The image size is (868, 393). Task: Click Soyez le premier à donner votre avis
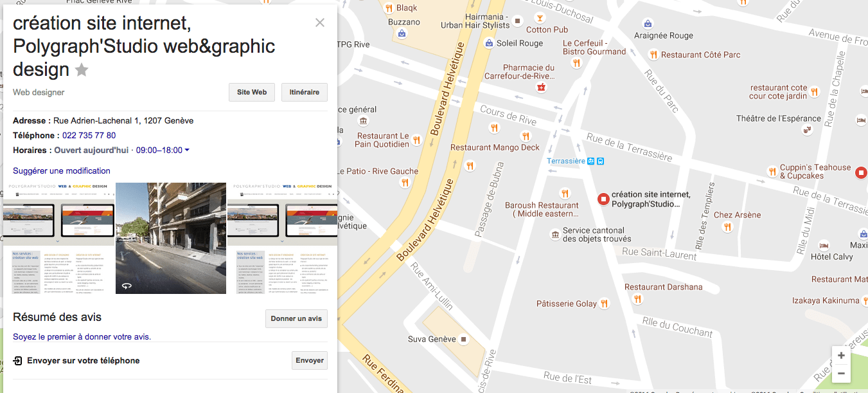tap(82, 336)
